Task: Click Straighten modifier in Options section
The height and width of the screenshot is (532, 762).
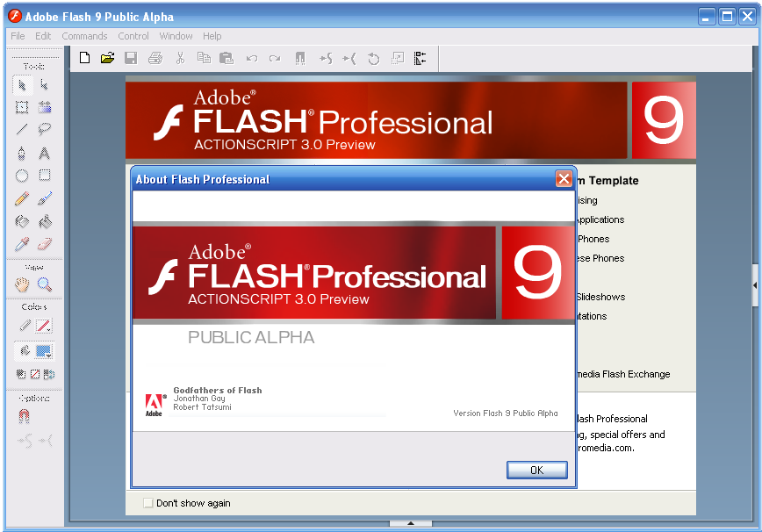Action: point(46,441)
